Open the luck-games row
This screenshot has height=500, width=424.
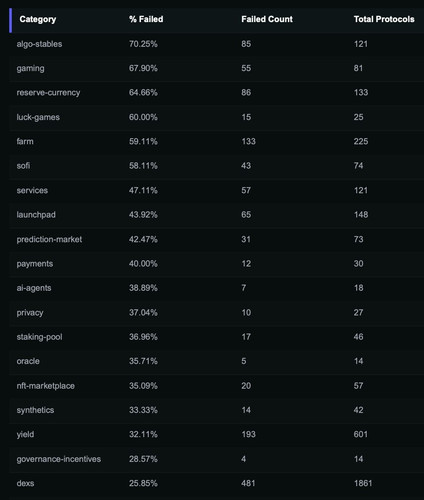coord(217,117)
